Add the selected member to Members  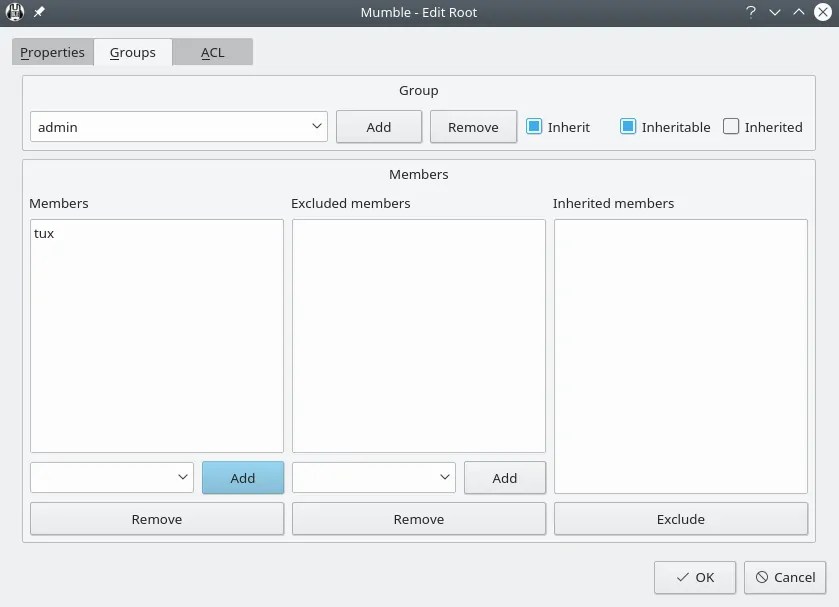pyautogui.click(x=242, y=477)
